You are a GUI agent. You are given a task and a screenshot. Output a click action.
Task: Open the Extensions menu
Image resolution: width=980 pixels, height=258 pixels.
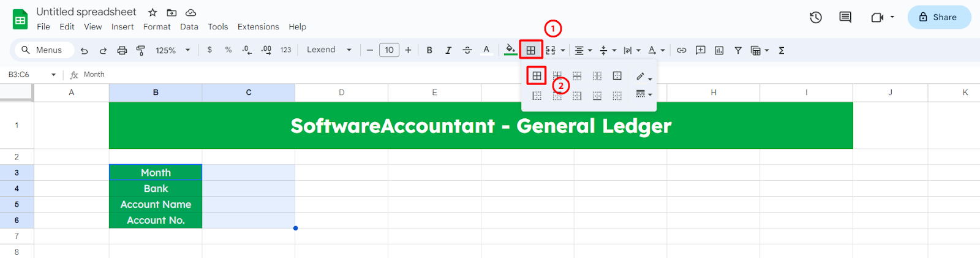pyautogui.click(x=258, y=27)
